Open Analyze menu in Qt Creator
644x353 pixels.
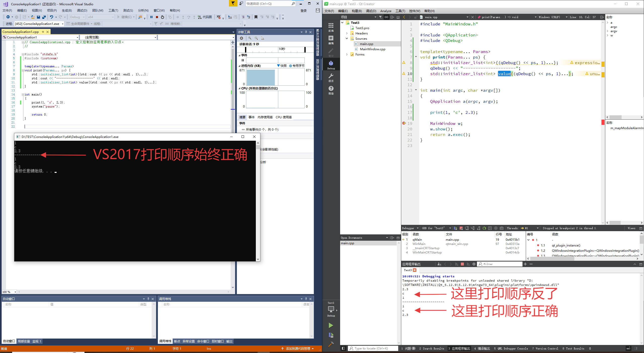coord(386,11)
